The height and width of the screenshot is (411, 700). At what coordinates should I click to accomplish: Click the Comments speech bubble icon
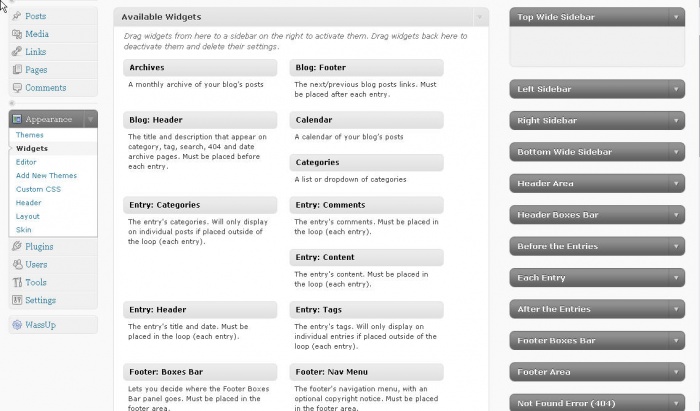(17, 88)
